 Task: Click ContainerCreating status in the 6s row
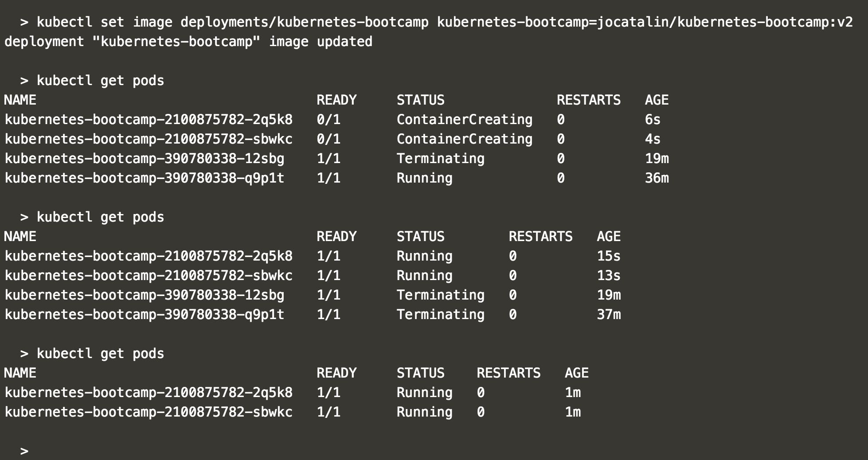tap(464, 120)
